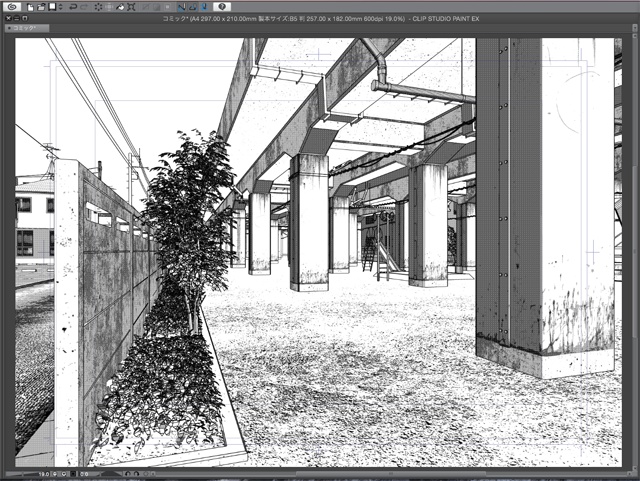Viewport: 640px width, 481px height.
Task: Click the vertical canvas scrollbar
Action: 635,252
